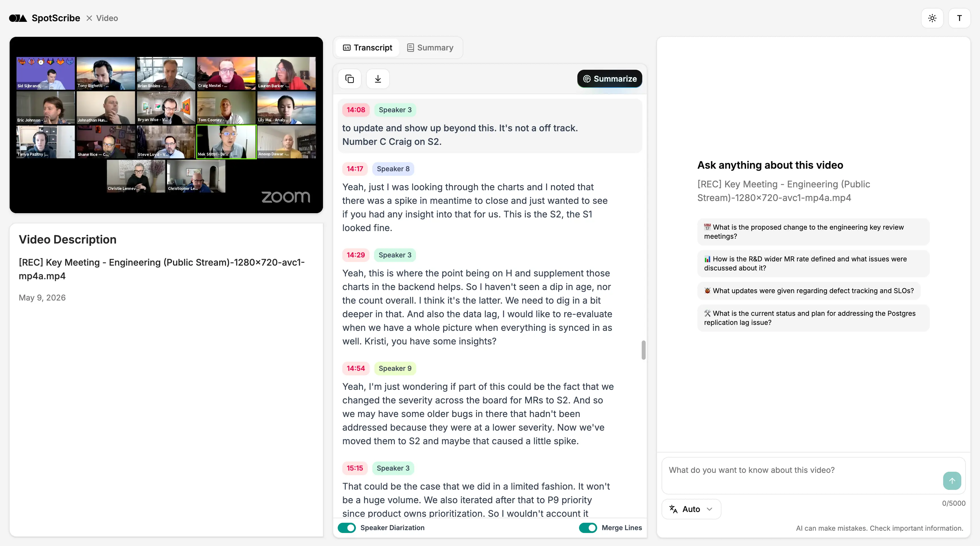Viewport: 980px width, 546px height.
Task: Click the Transcript tab icon
Action: click(x=347, y=48)
